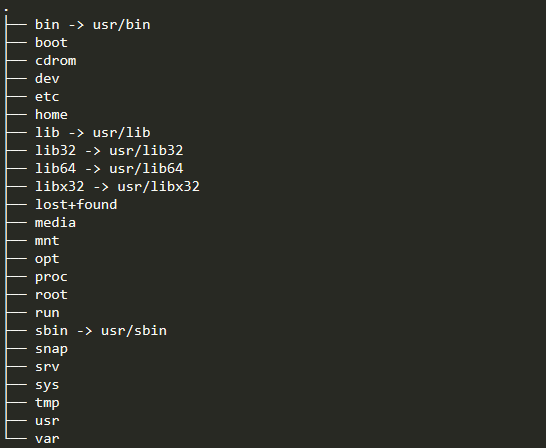Select the home directory line

coord(51,115)
